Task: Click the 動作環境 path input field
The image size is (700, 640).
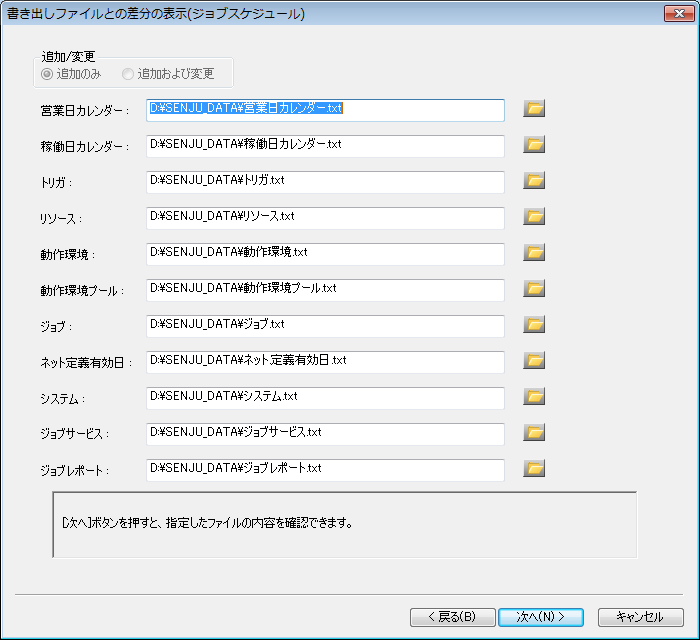Action: click(325, 254)
